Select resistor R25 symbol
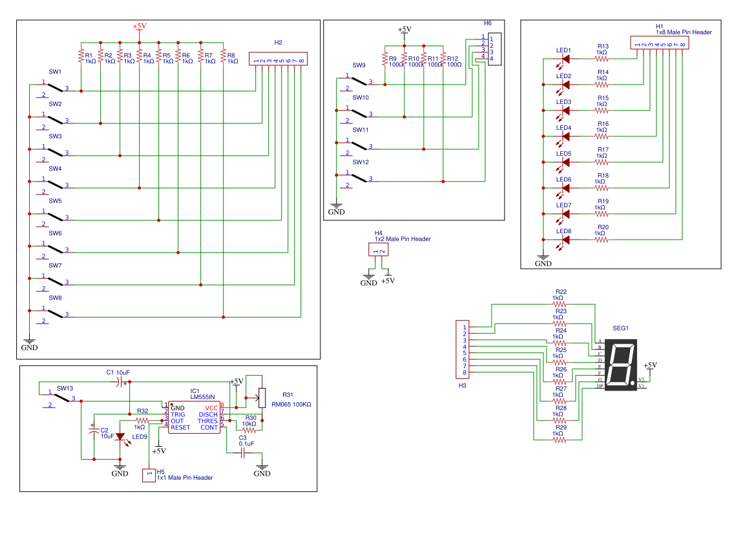The height and width of the screenshot is (534, 756). pyautogui.click(x=560, y=362)
